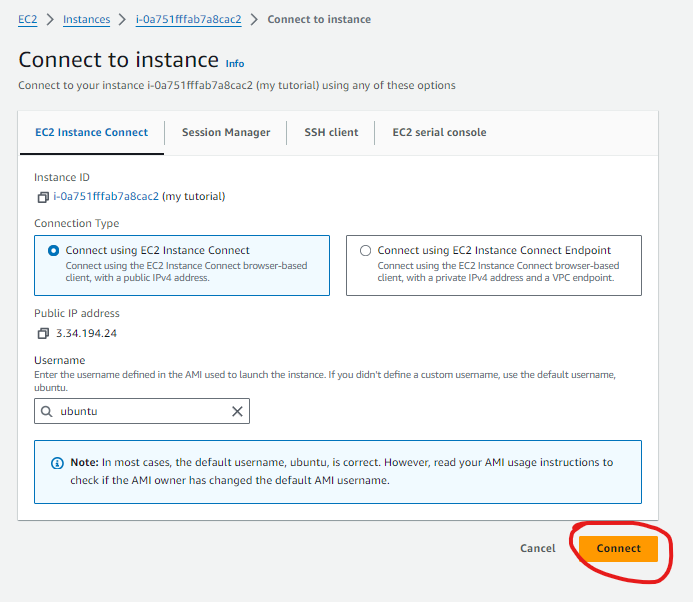Open the Info link beside the title
Image resolution: width=693 pixels, height=602 pixels.
[235, 64]
